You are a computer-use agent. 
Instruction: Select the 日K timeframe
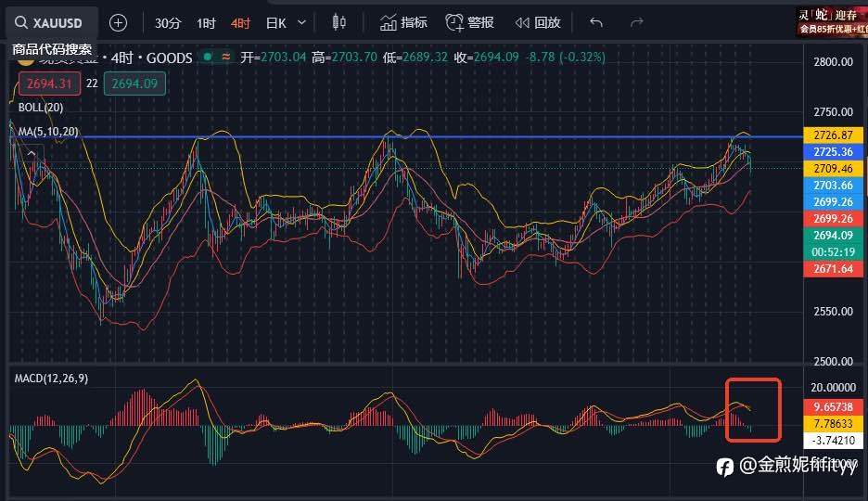coord(275,22)
